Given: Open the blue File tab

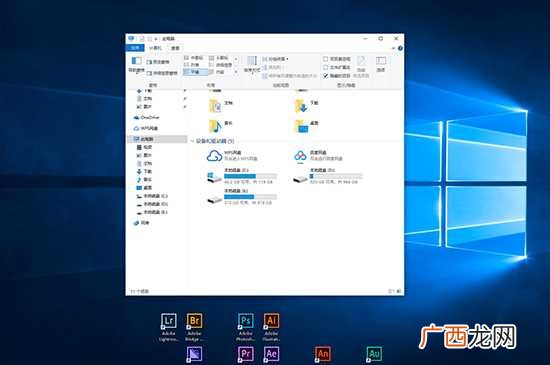Looking at the screenshot, I should pyautogui.click(x=135, y=48).
